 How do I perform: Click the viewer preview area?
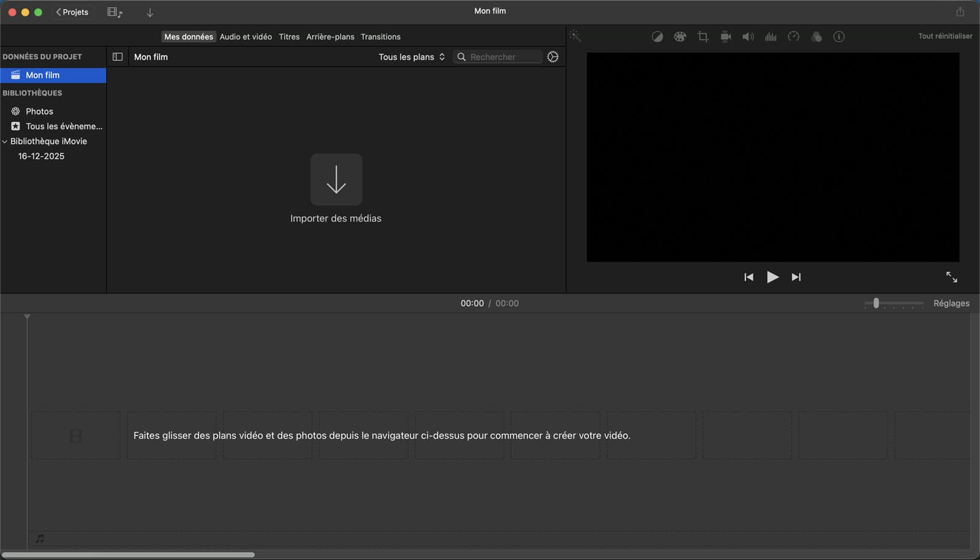[x=773, y=157]
